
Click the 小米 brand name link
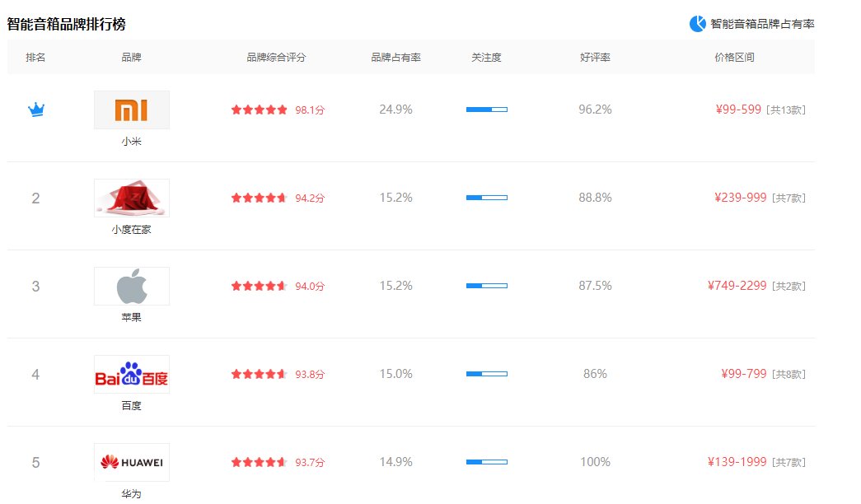click(131, 141)
